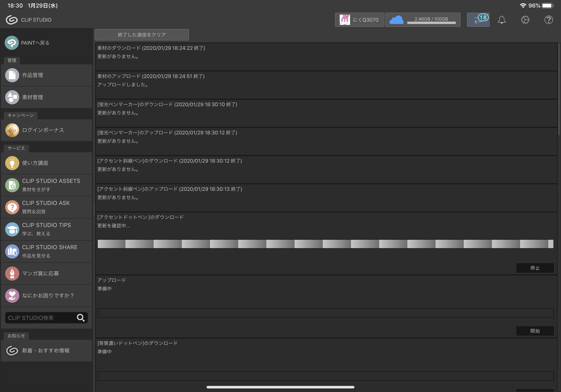Select [アクセント斜線ペン]のアップロード log entry

pyautogui.click(x=326, y=198)
